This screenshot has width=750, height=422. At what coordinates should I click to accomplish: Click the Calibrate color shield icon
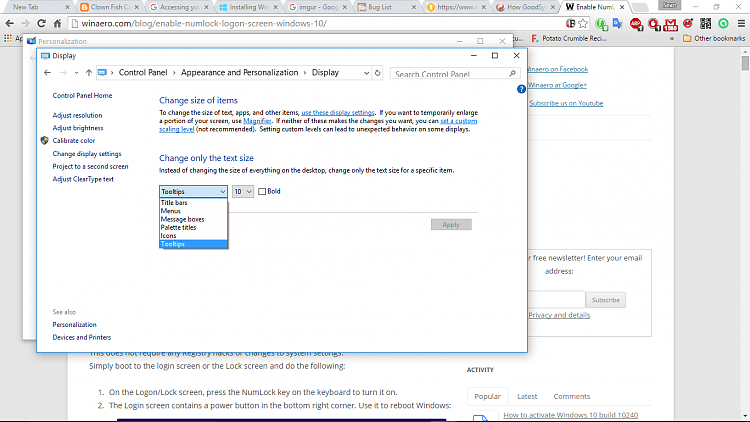click(x=44, y=140)
